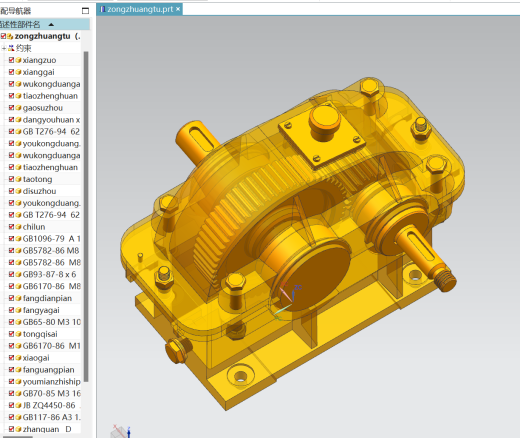
Task: Close the zongzhuangtu.prt tab
Action: [x=178, y=9]
